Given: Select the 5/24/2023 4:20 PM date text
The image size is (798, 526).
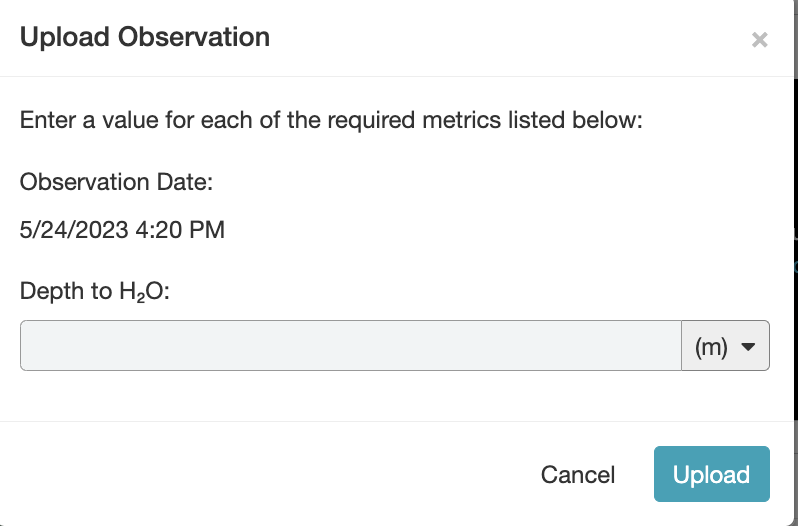Looking at the screenshot, I should pos(122,230).
